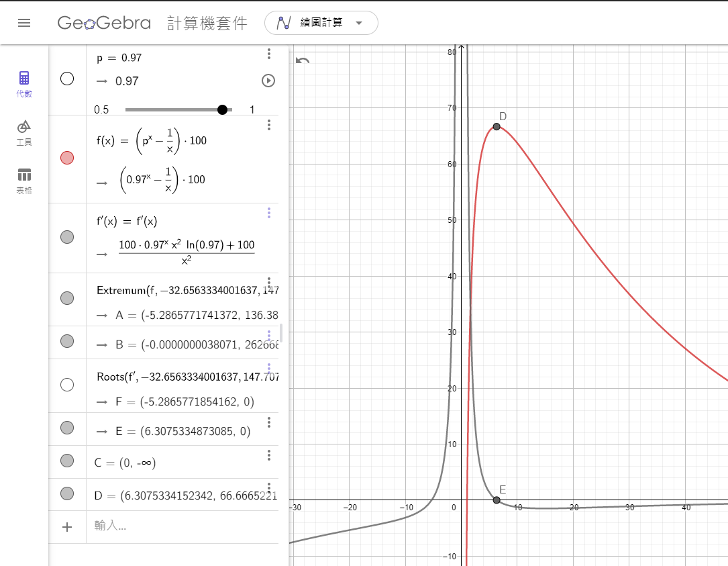Toggle visibility of slider p
The image size is (728, 566).
coord(67,79)
